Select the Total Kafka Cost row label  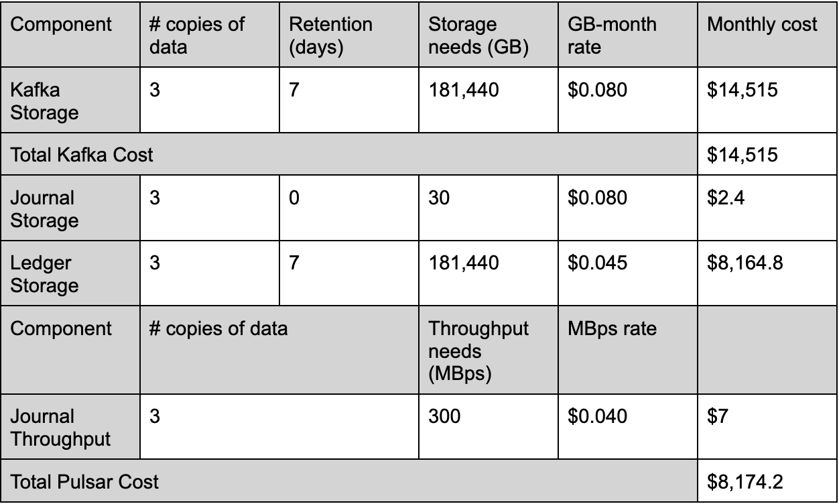point(82,155)
